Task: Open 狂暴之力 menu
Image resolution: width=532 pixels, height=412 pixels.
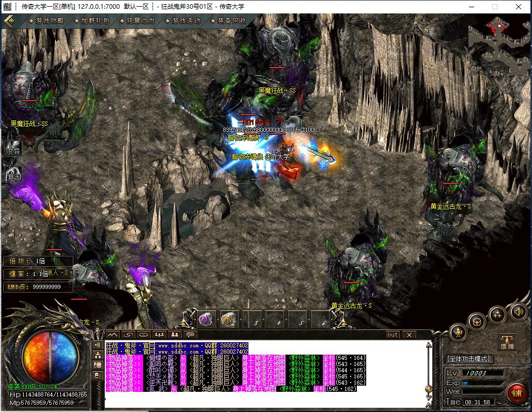Action: click(137, 21)
